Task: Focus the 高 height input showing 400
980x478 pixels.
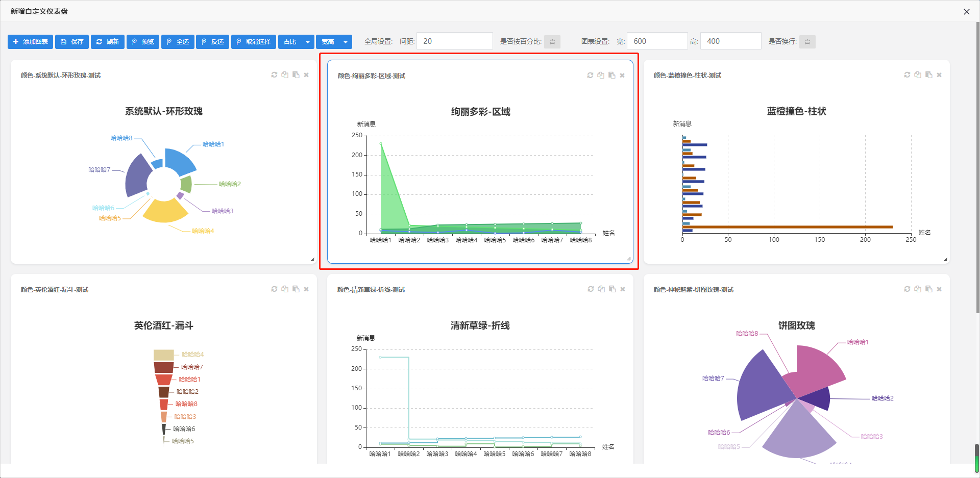Action: pyautogui.click(x=731, y=41)
